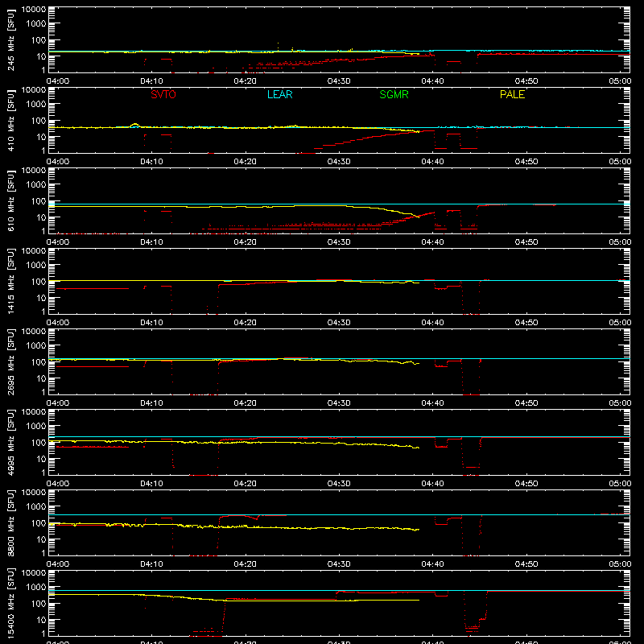Image resolution: width=644 pixels, height=644 pixels.
Task: Click 04:50 time label under 8800 MHz plot
Action: click(x=526, y=564)
